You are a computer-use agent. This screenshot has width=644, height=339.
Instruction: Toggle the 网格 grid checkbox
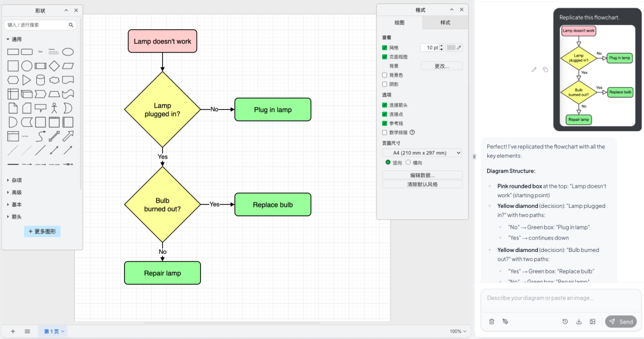point(385,48)
